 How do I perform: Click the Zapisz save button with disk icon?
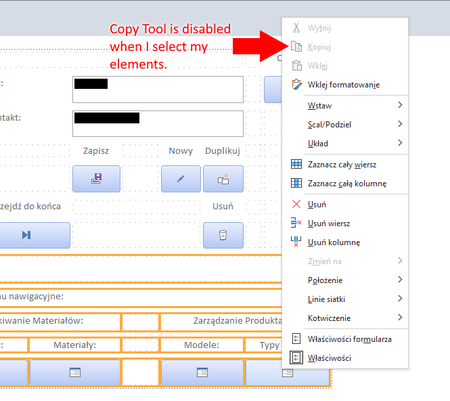coord(96,179)
